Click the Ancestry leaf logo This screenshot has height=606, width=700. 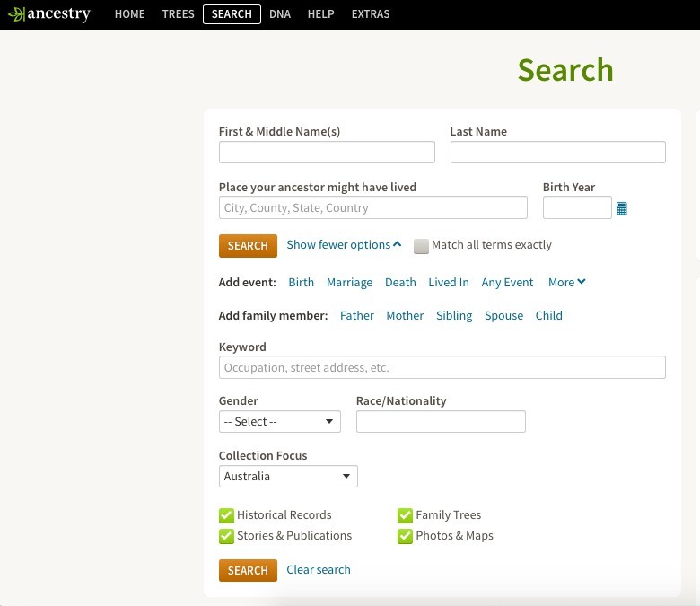tap(16, 14)
